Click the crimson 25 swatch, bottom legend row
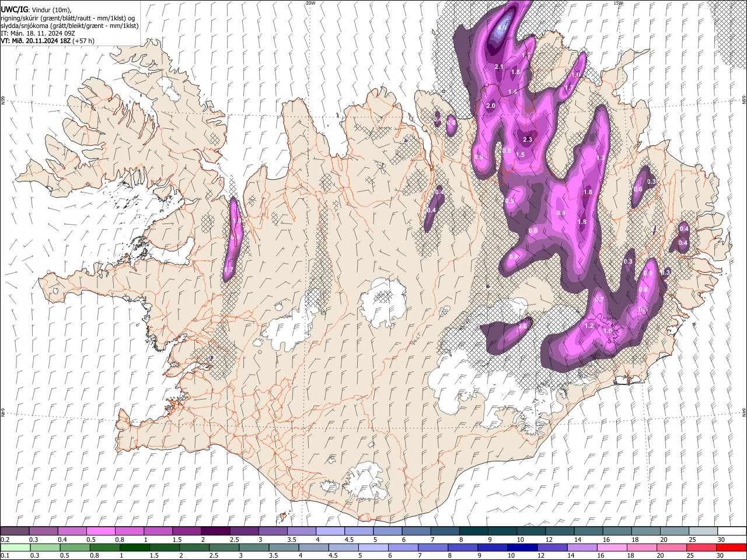The width and height of the screenshot is (747, 560). (701, 547)
